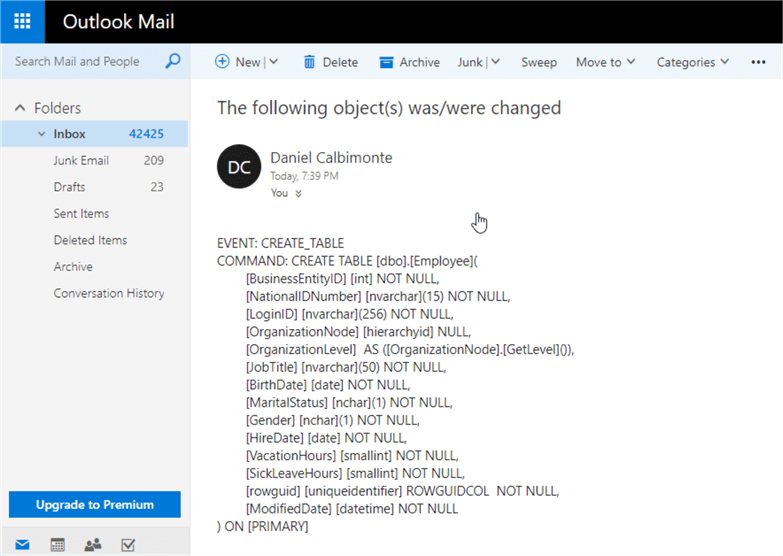Click the Junk button
This screenshot has height=556, width=783.
tap(470, 62)
